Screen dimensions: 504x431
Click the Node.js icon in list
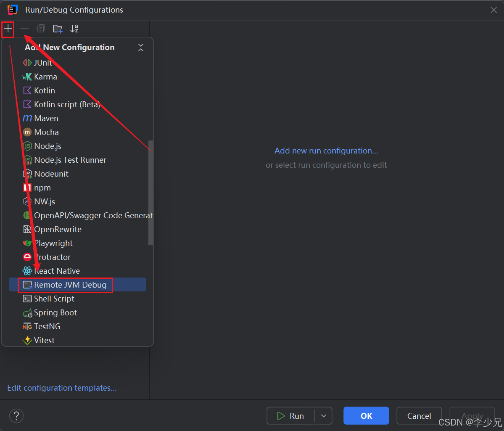[x=27, y=146]
